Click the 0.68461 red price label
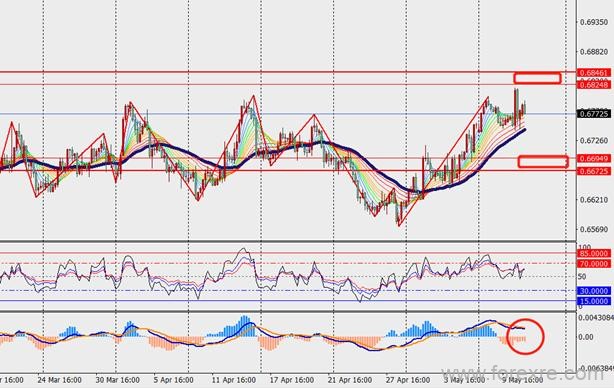The height and width of the screenshot is (388, 614). click(594, 73)
